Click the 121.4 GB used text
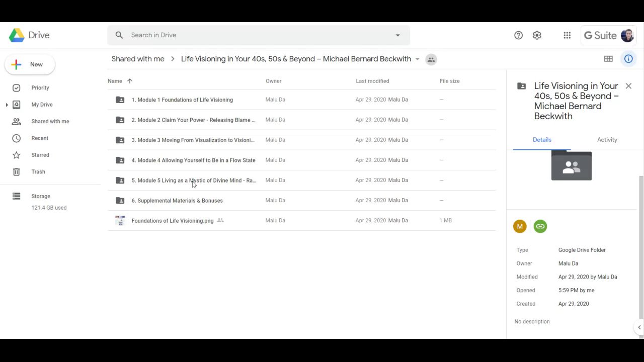Viewport: 644px width, 362px height. tap(49, 208)
